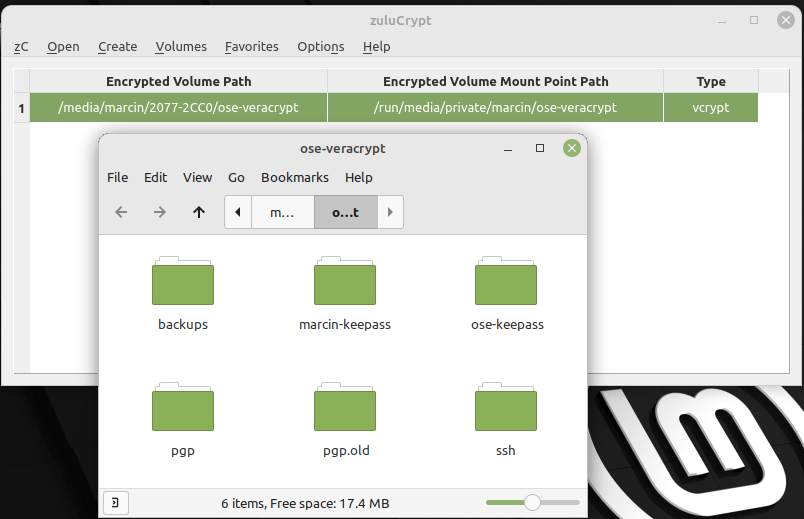Open the Bookmarks menu in file manager

tap(295, 177)
